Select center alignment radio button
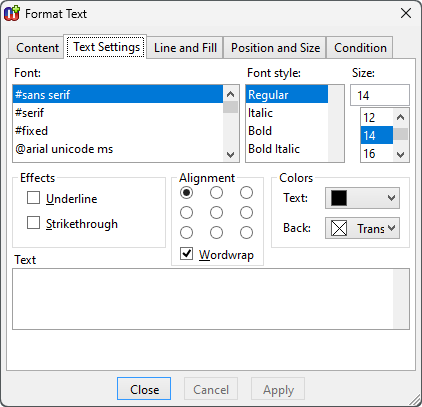 click(216, 213)
